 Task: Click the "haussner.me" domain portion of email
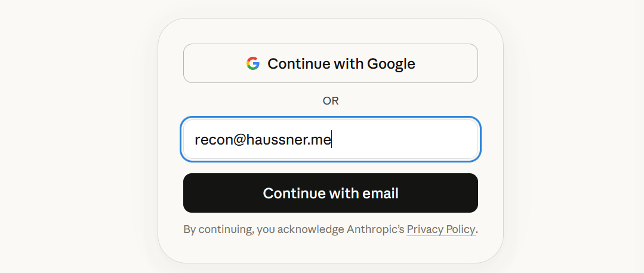pyautogui.click(x=283, y=140)
